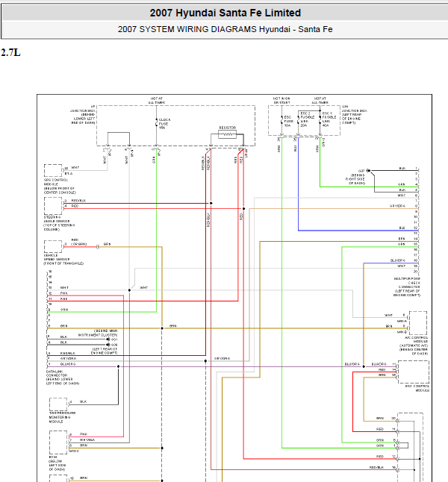Screen dimensions: 448x482
Task: Click 'RED/BLK' at steering angle sensor pin 3
Action: pos(78,201)
